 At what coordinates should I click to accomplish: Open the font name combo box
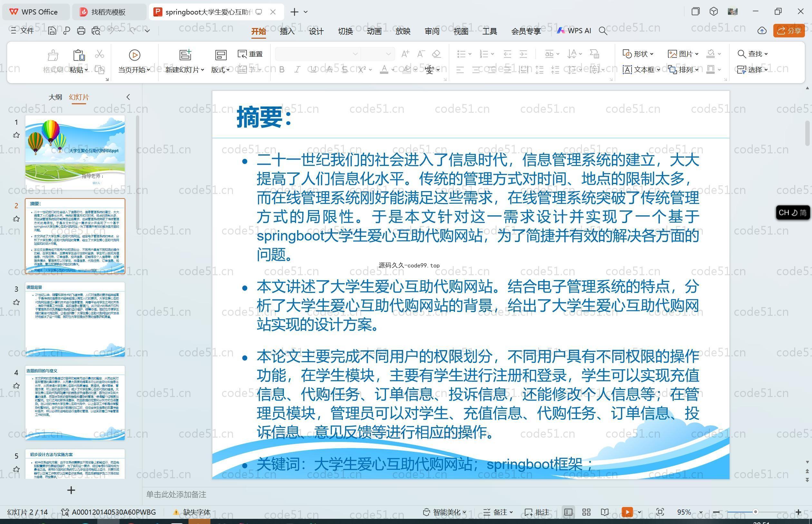pyautogui.click(x=318, y=54)
